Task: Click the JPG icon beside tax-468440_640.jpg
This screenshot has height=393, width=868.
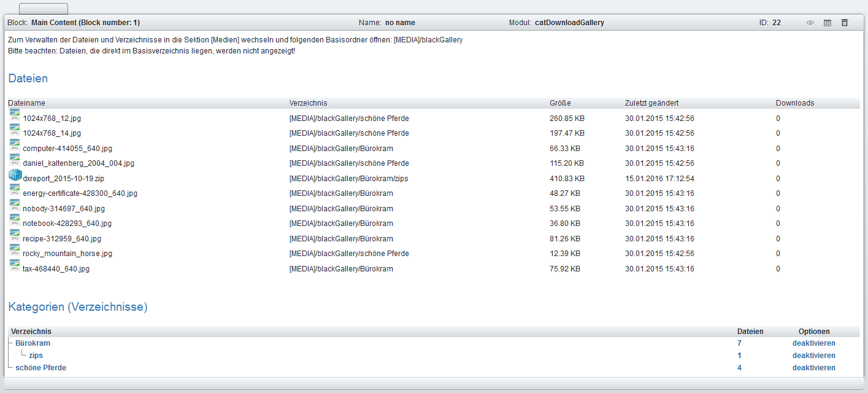Action: [x=15, y=266]
